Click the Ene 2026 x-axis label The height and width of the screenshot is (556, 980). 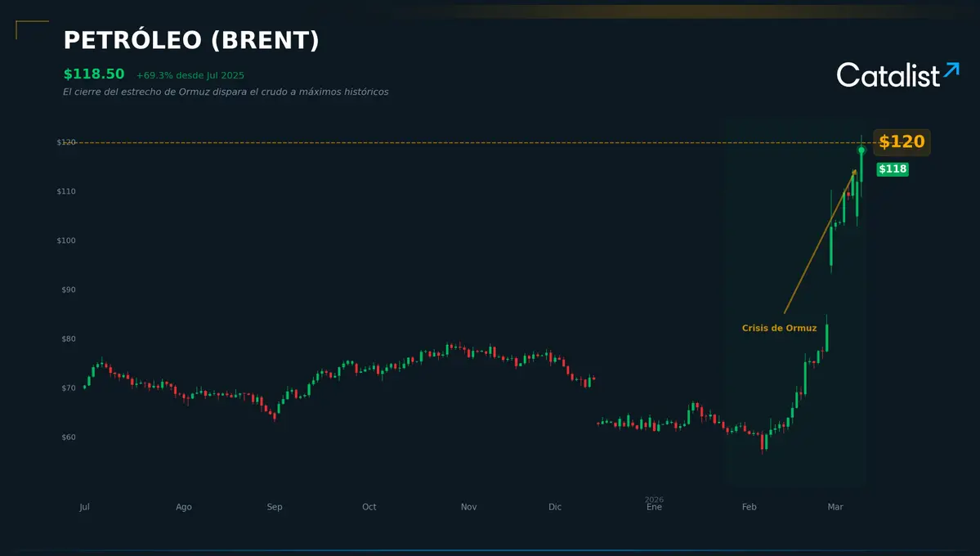pos(655,504)
